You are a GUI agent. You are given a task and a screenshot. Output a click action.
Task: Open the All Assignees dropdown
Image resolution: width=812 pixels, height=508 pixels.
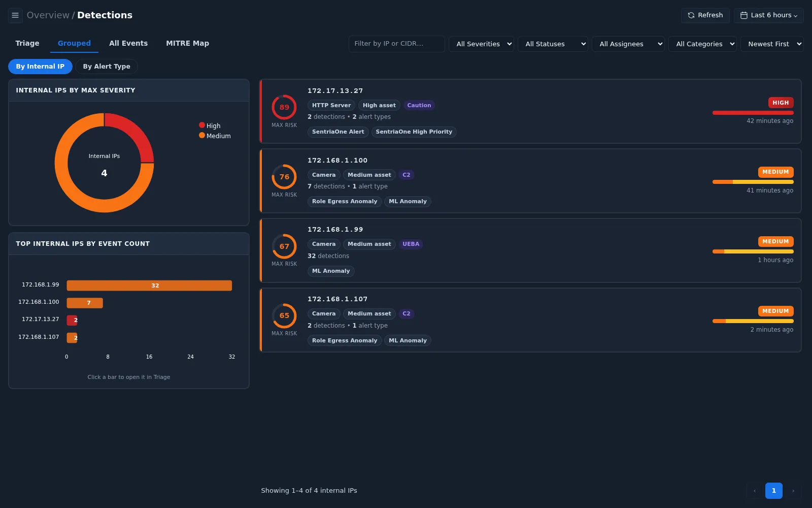pos(628,44)
